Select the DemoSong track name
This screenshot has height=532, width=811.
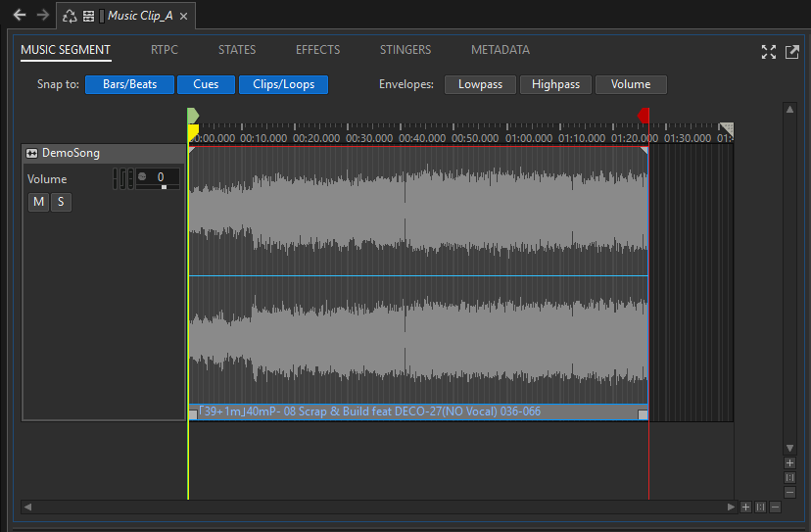(x=71, y=153)
